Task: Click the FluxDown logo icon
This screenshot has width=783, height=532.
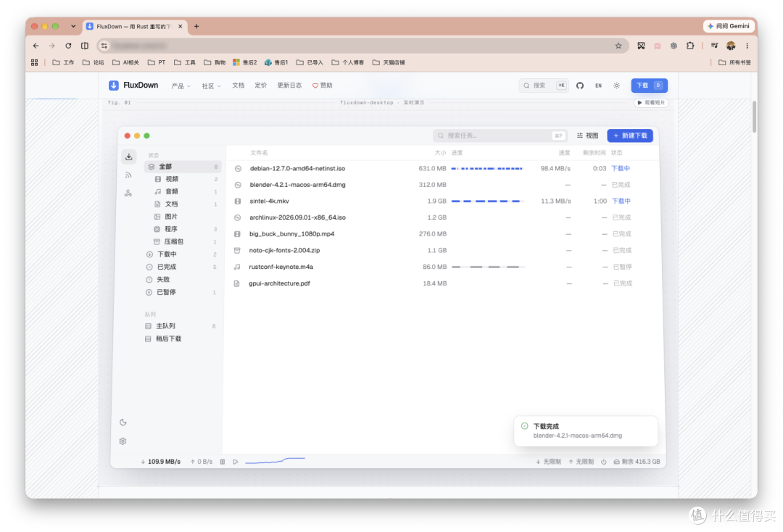Action: point(114,86)
